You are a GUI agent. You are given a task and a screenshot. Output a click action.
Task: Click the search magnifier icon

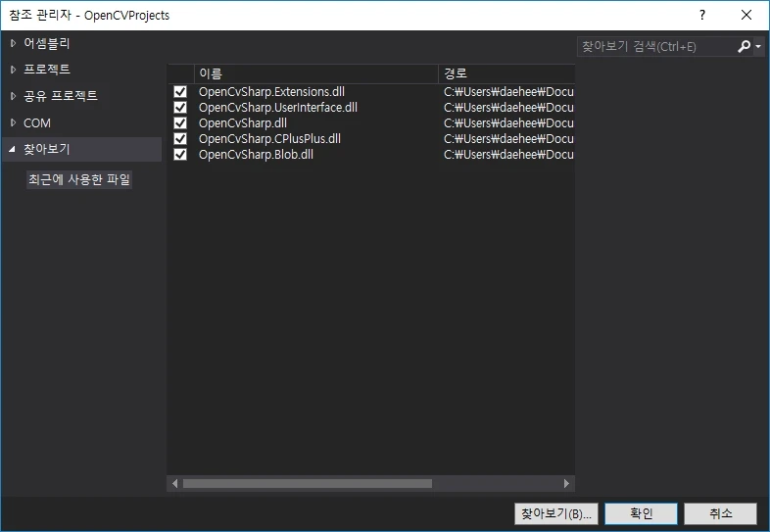point(744,46)
